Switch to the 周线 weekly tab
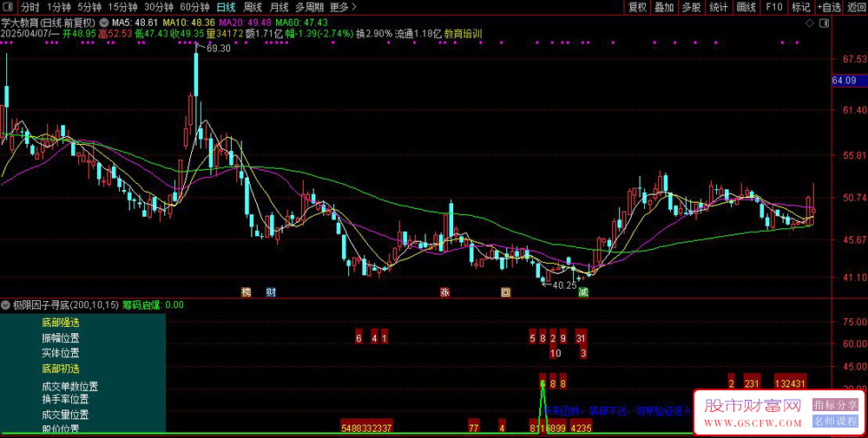Viewport: 868px width, 438px height. (253, 7)
